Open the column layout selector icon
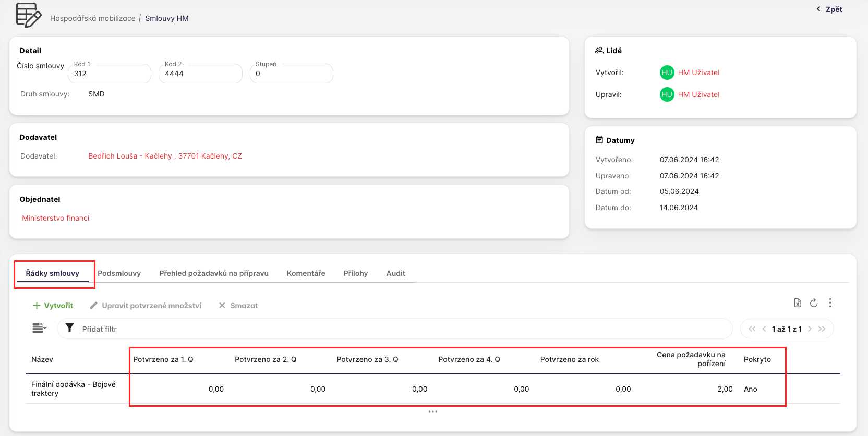868x436 pixels. (x=39, y=328)
